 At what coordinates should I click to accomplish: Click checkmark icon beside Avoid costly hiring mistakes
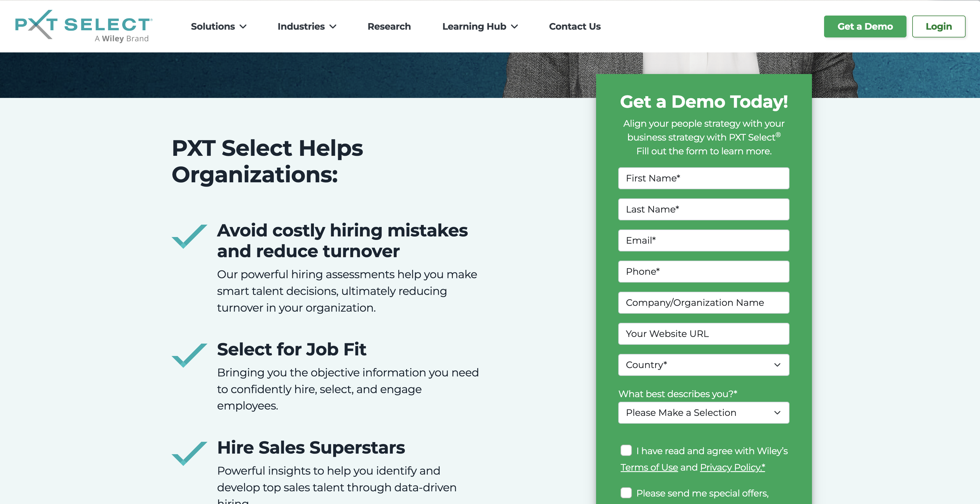click(189, 236)
